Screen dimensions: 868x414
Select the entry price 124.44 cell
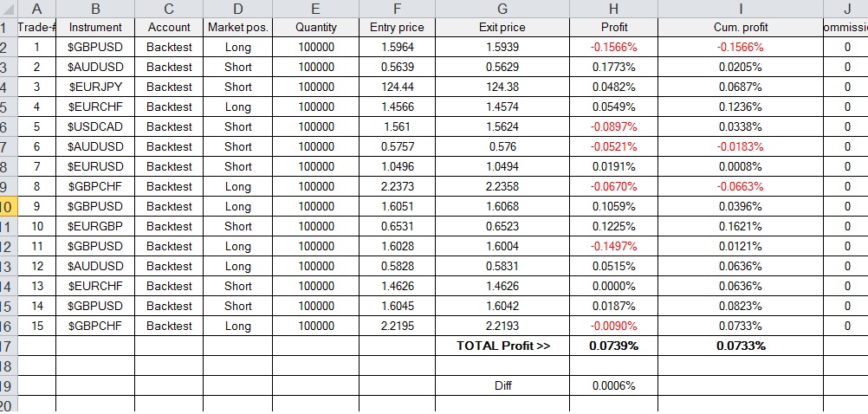[x=397, y=87]
